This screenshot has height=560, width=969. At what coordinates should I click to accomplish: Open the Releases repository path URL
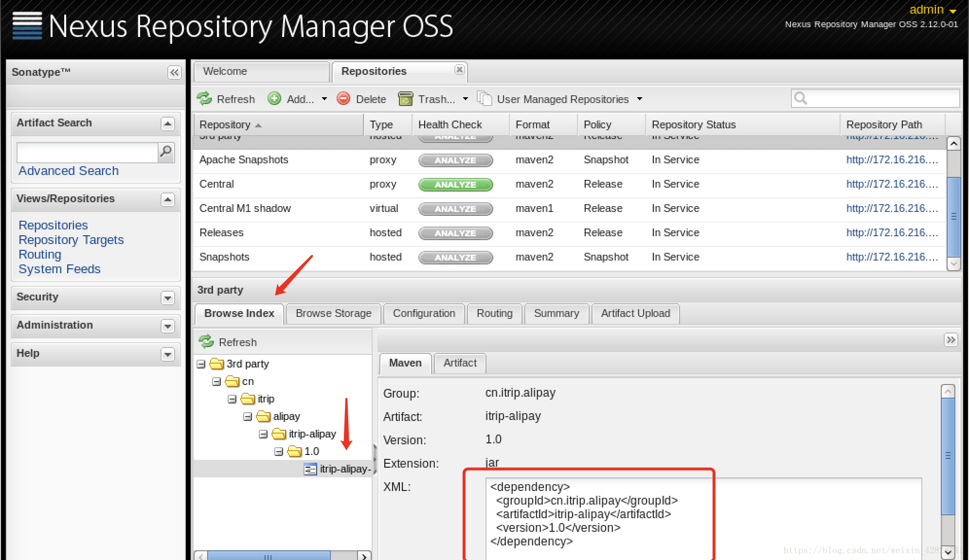pyautogui.click(x=892, y=233)
